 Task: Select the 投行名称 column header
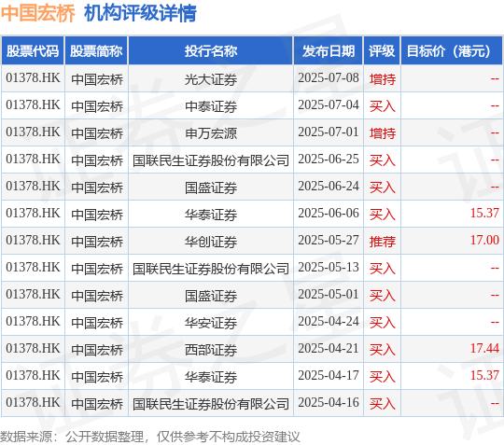pos(211,51)
